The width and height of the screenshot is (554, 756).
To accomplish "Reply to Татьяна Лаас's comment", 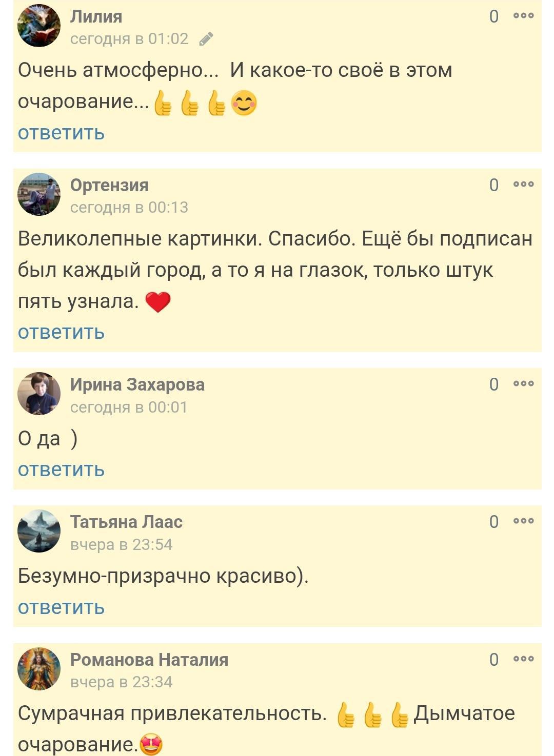I will (61, 607).
